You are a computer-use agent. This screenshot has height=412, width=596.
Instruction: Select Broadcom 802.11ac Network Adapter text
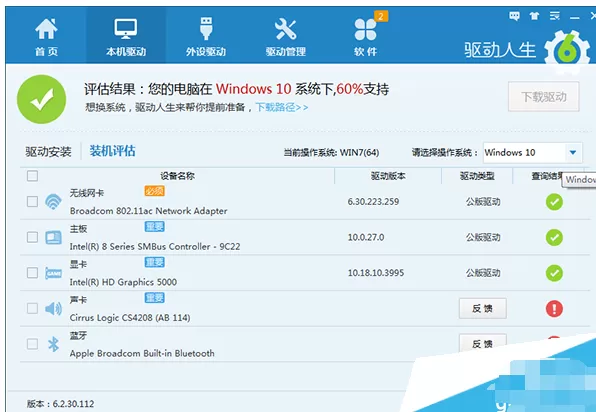coord(149,211)
